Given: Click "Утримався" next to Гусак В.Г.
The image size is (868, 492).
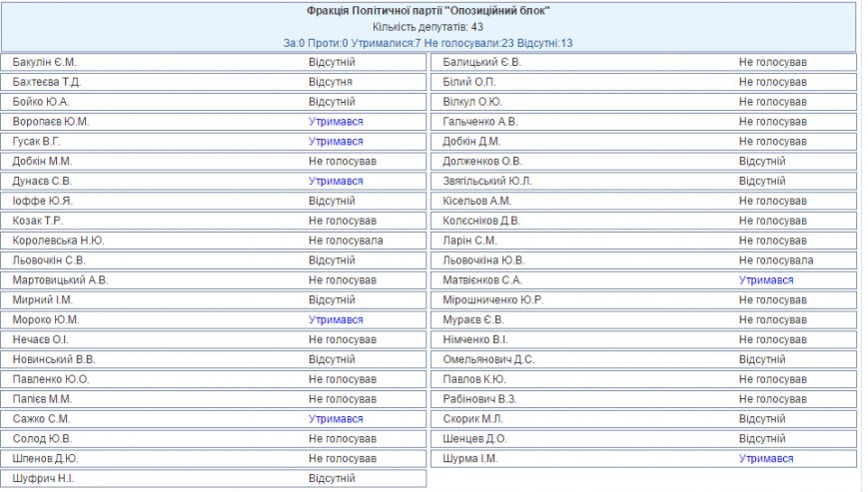Looking at the screenshot, I should [336, 142].
